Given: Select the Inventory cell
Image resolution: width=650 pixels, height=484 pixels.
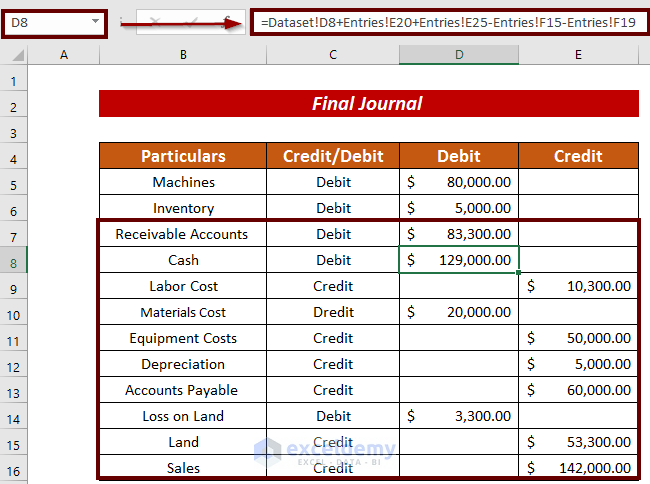Looking at the screenshot, I should [x=183, y=208].
